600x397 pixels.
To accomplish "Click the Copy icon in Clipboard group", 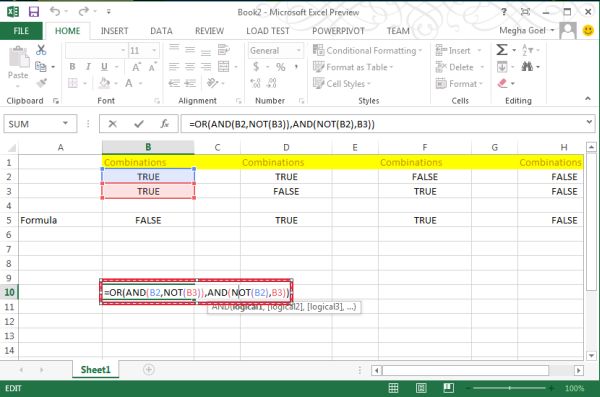I will (41, 67).
